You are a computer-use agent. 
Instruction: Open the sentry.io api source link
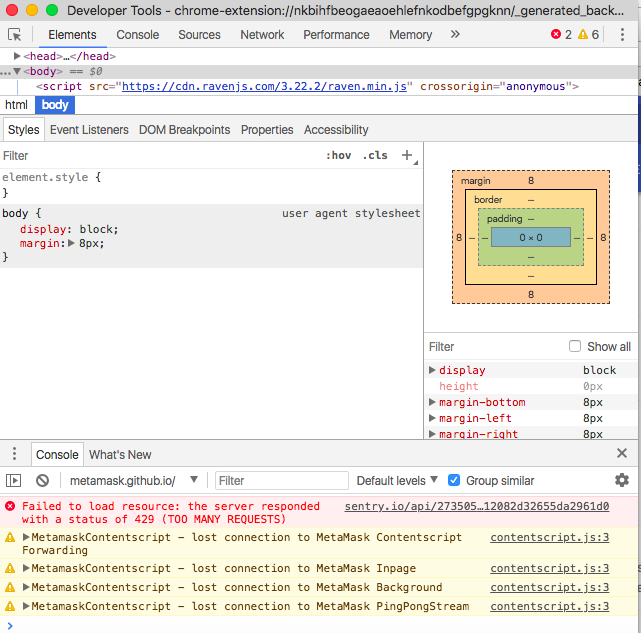(477, 506)
